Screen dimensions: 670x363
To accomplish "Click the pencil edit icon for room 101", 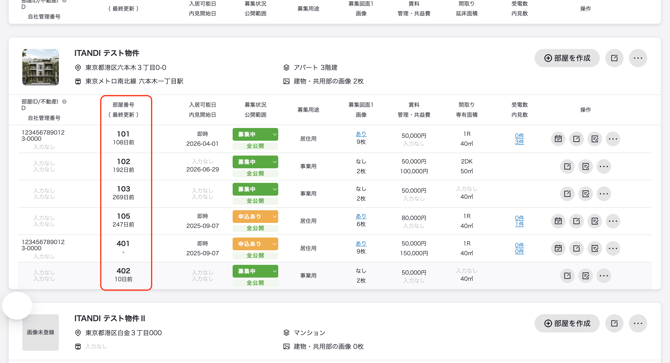I will click(x=576, y=139).
